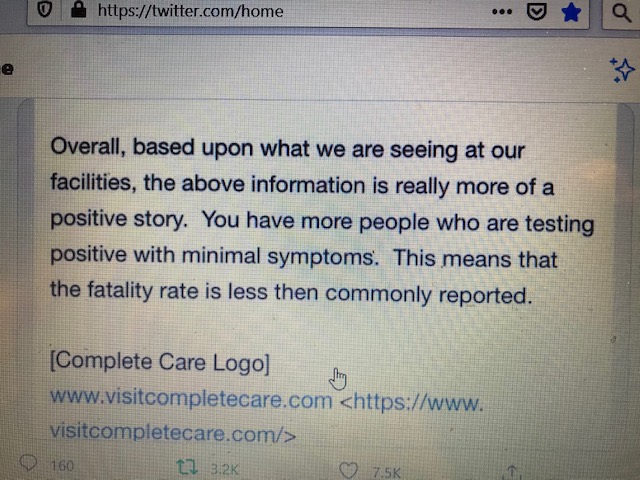Viewport: 640px width, 480px height.
Task: Click the twitter.com/home address field
Action: point(190,12)
